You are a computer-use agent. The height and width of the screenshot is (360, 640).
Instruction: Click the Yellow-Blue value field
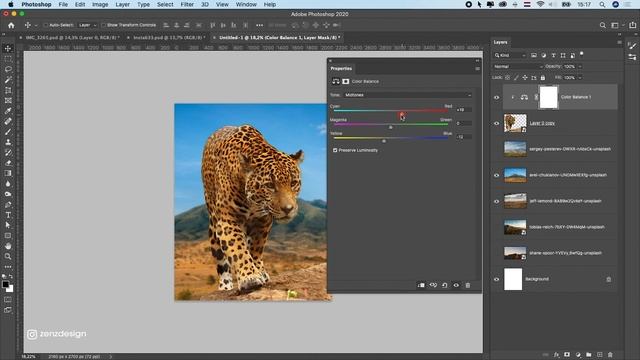[464, 137]
